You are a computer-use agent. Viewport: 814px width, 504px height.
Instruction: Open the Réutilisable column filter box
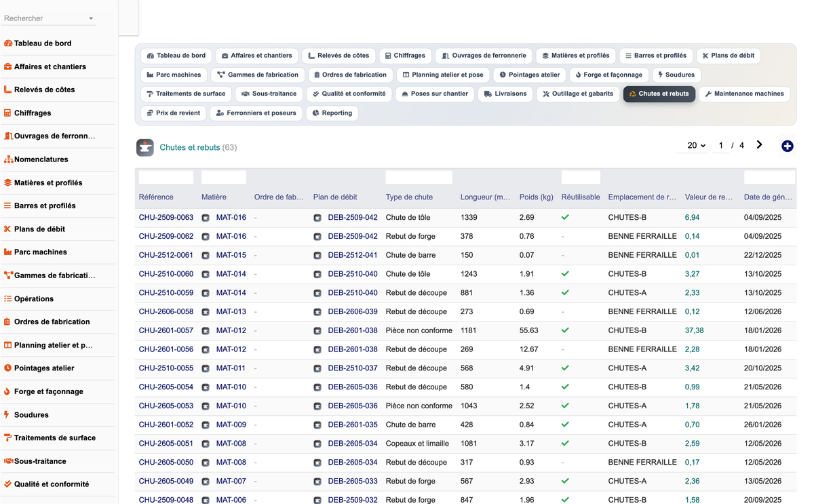581,178
